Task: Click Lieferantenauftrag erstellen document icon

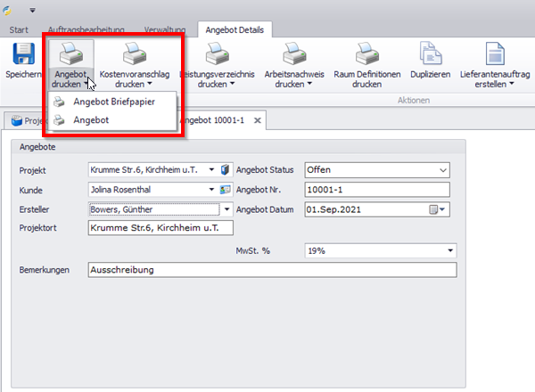Action: click(x=495, y=53)
